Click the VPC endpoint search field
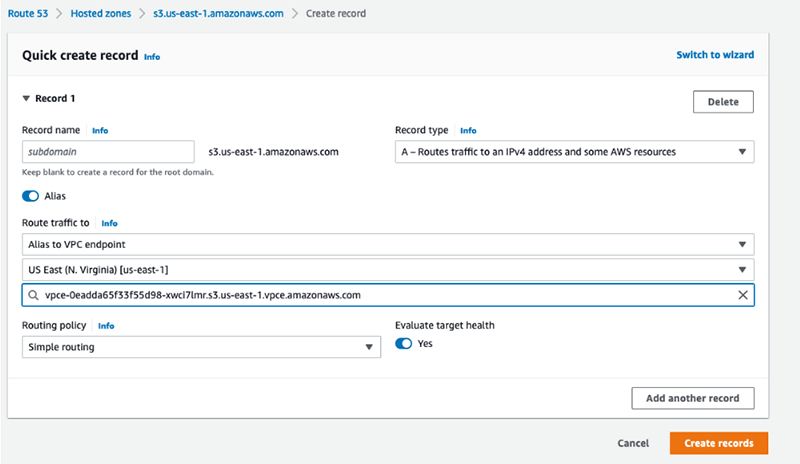 coord(388,295)
